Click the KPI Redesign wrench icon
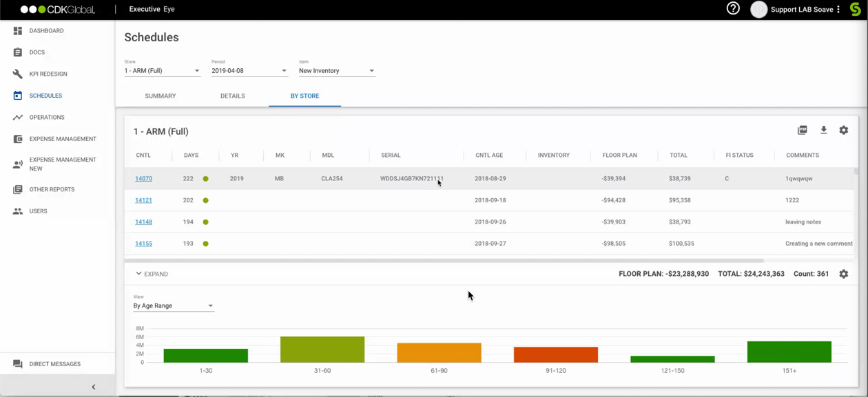This screenshot has width=868, height=397. [18, 74]
